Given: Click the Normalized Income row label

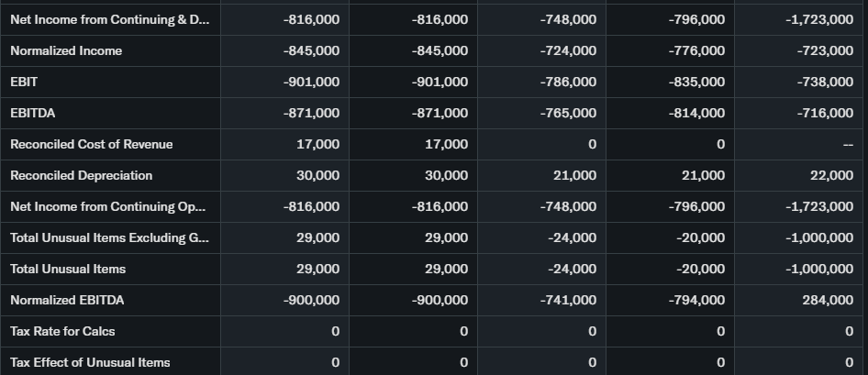Looking at the screenshot, I should tap(66, 51).
